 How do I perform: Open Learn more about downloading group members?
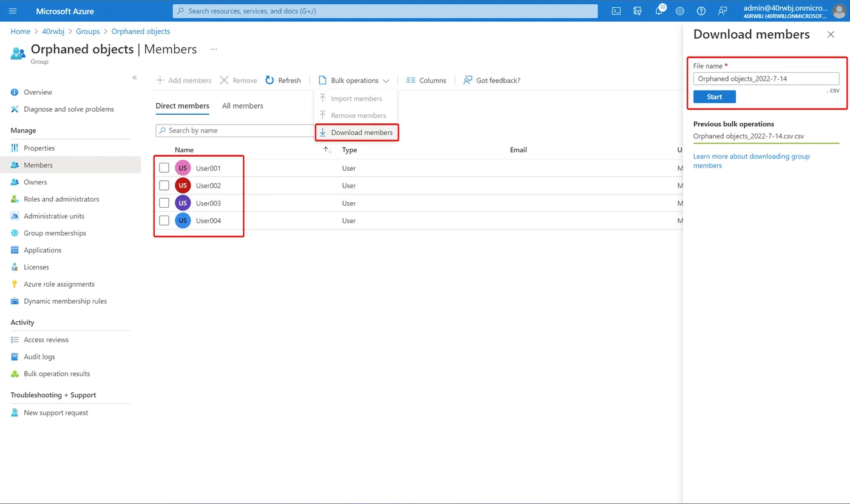(752, 161)
